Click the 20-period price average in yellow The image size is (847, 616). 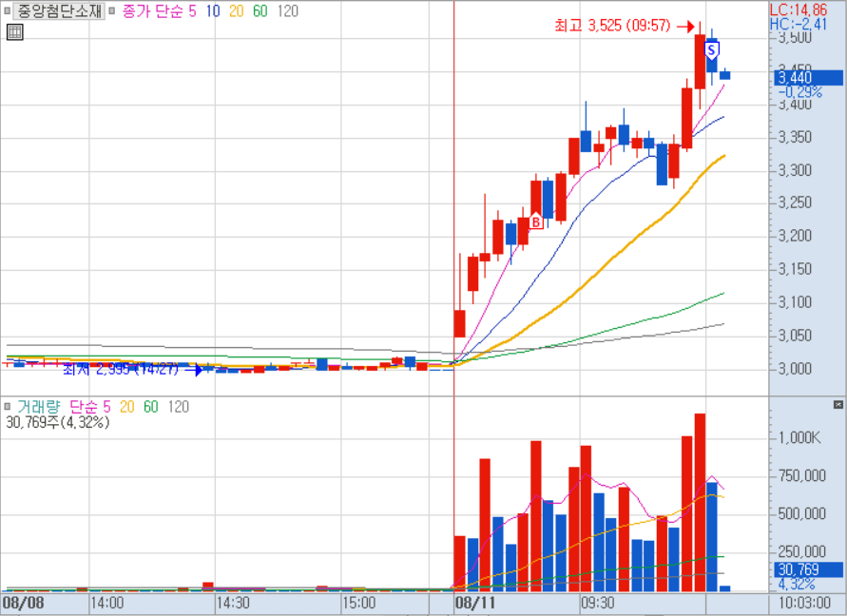236,11
